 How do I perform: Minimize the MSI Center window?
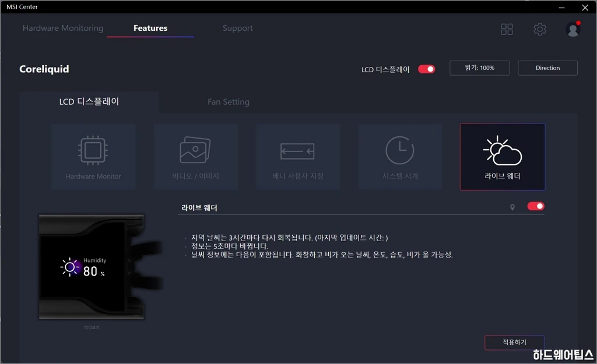[x=561, y=7]
